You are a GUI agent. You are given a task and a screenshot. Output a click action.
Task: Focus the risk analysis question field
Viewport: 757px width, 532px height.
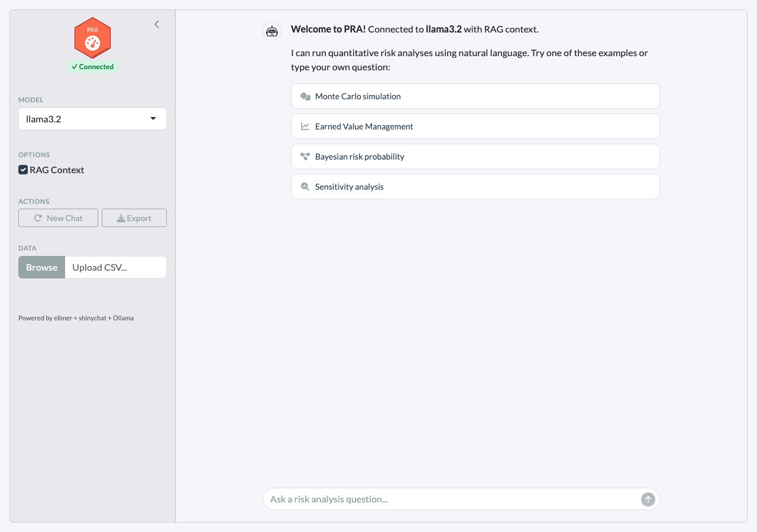click(x=452, y=499)
